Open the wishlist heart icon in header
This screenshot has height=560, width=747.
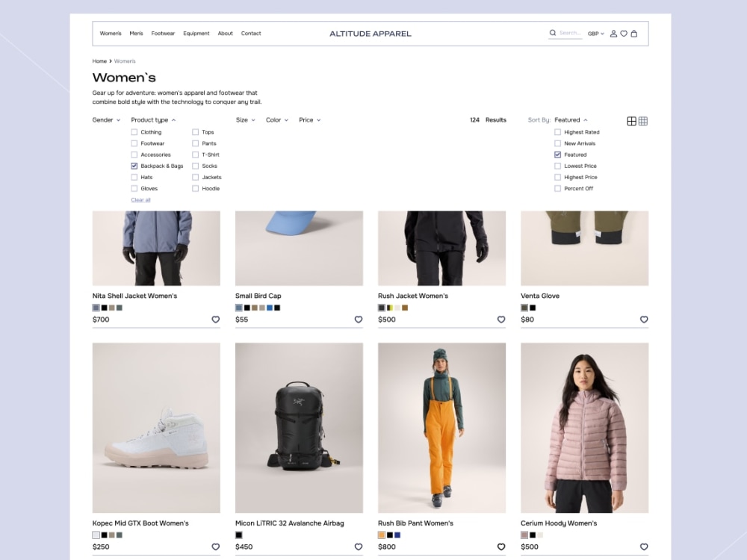pos(624,34)
